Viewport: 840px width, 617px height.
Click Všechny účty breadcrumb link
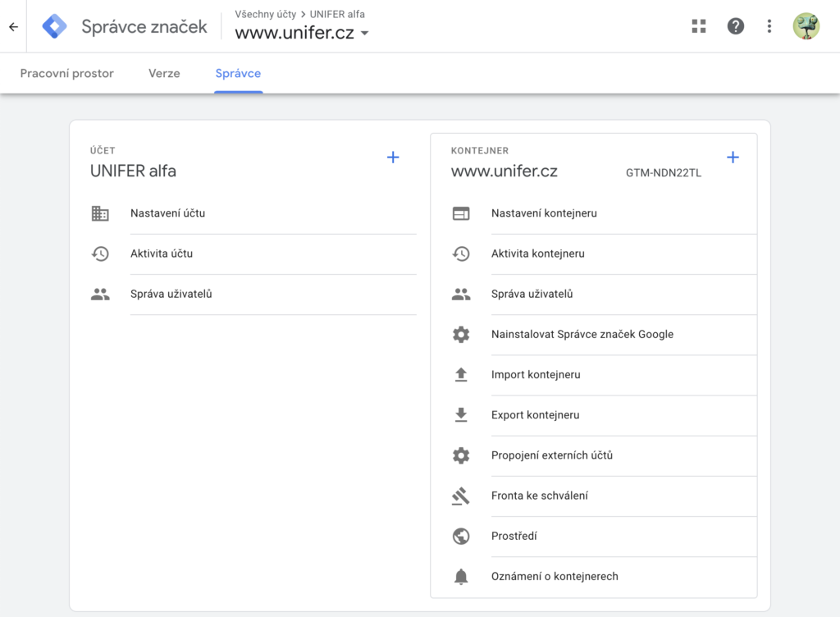tap(265, 14)
